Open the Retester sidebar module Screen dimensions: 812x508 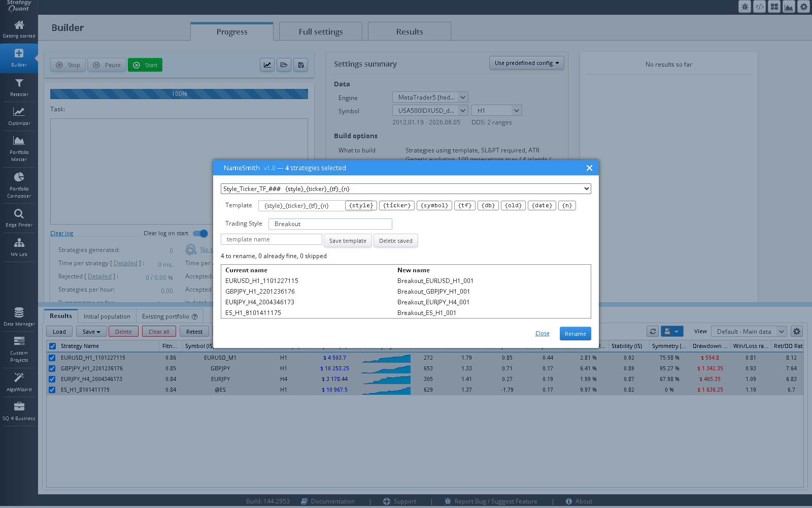click(19, 87)
